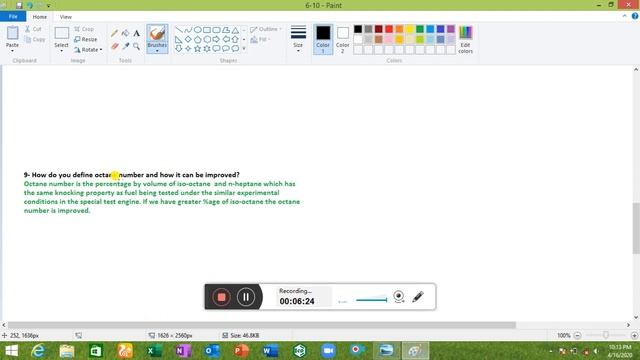640x360 pixels.
Task: Pause the screen recording
Action: point(246,297)
